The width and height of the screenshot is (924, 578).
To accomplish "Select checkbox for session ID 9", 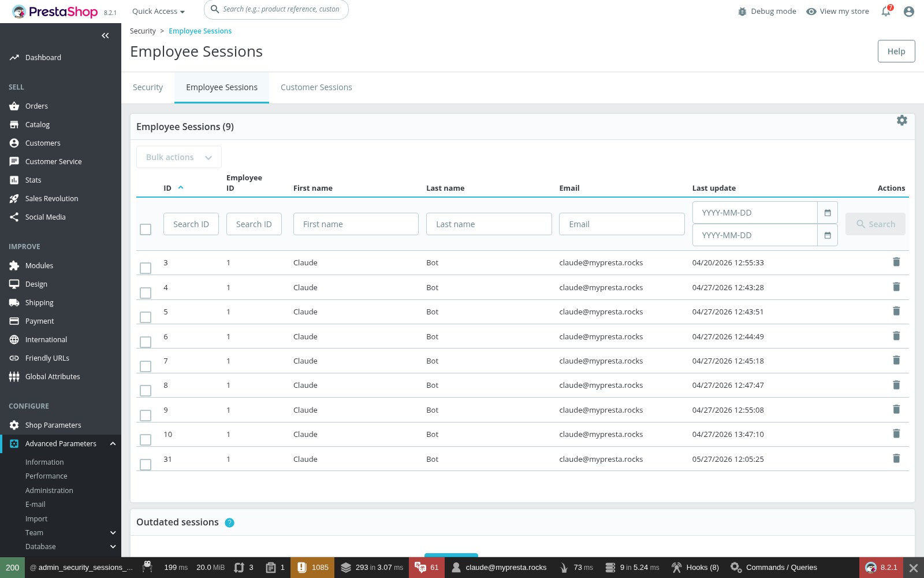I will coord(146,416).
